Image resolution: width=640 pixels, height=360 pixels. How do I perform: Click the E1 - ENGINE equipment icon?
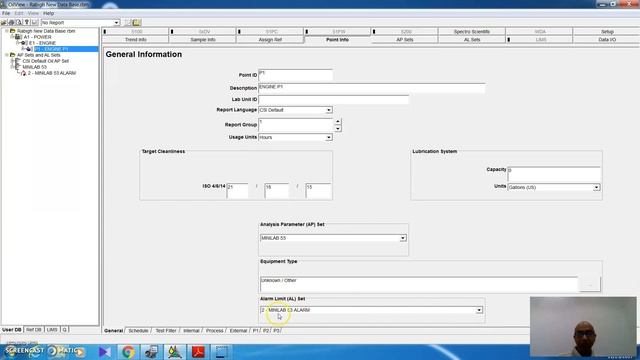[x=24, y=43]
